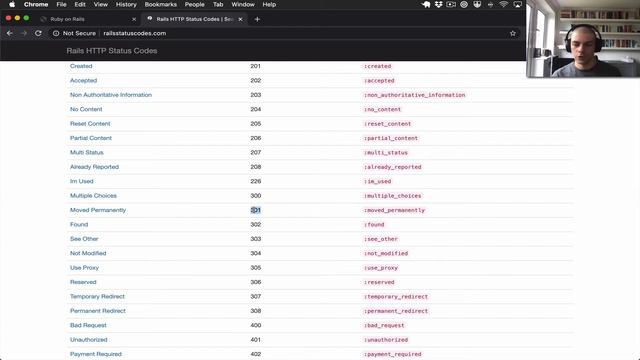Open the See Other link

(x=84, y=239)
